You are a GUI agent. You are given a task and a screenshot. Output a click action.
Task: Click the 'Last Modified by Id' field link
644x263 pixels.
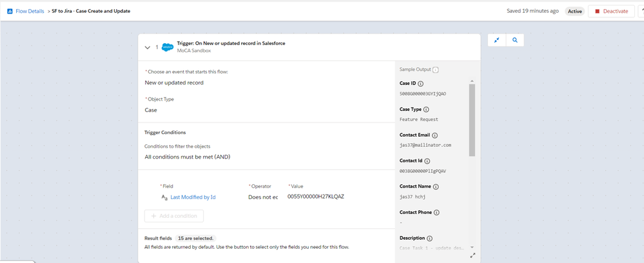193,197
